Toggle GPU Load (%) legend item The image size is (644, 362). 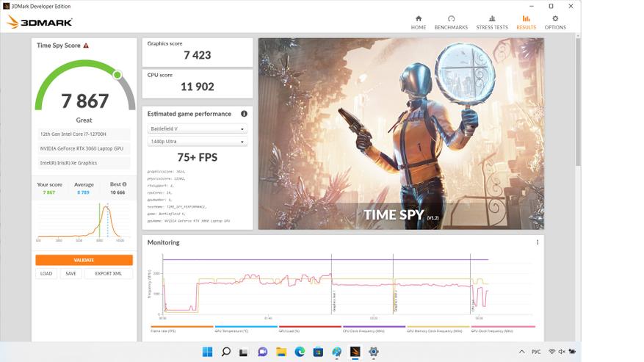coord(310,329)
